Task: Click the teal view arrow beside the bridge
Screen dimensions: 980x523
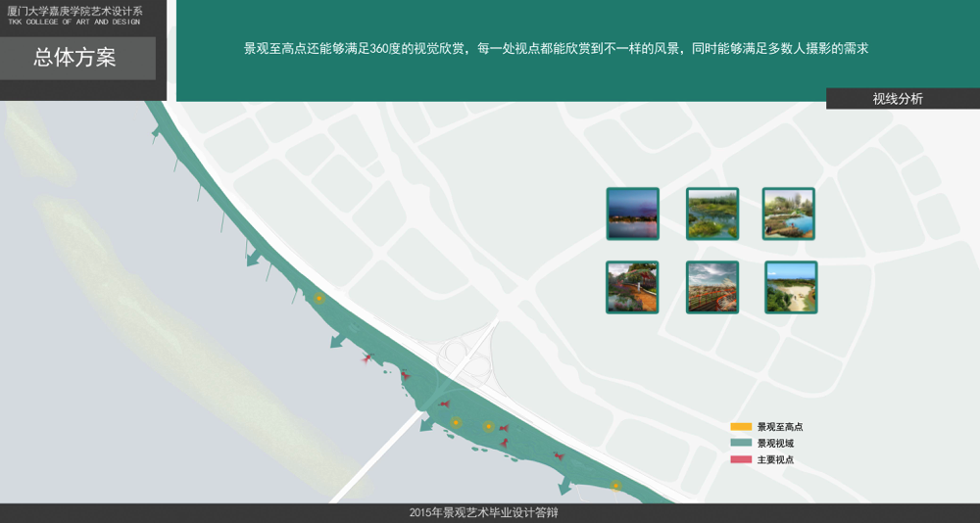Action: click(x=426, y=423)
